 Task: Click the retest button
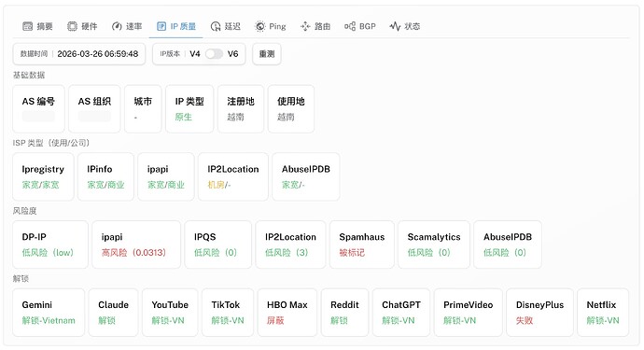(x=267, y=54)
